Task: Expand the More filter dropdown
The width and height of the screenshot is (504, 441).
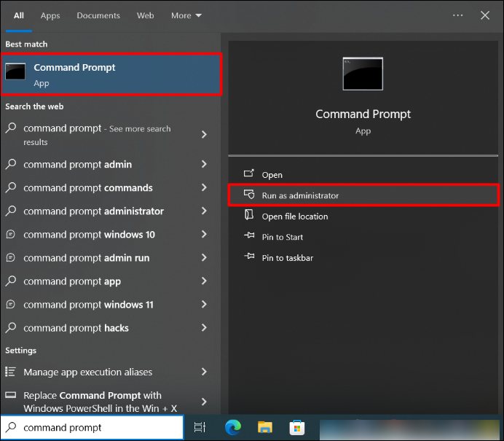Action: [186, 15]
